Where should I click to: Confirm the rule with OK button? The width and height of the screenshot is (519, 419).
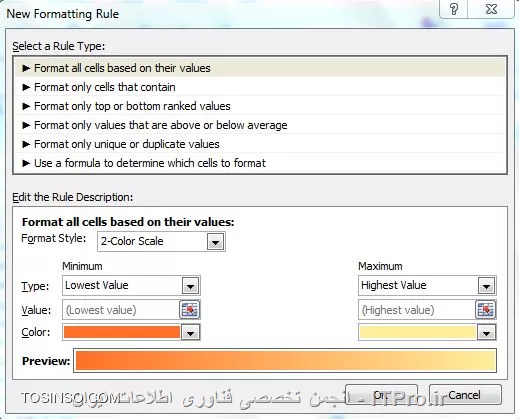point(382,395)
